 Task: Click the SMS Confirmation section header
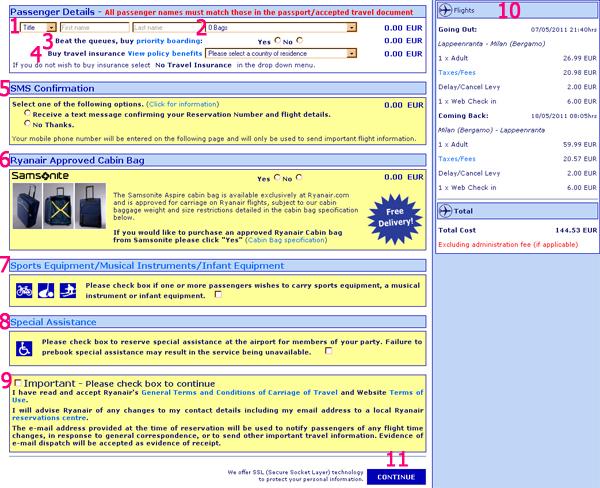pos(217,88)
